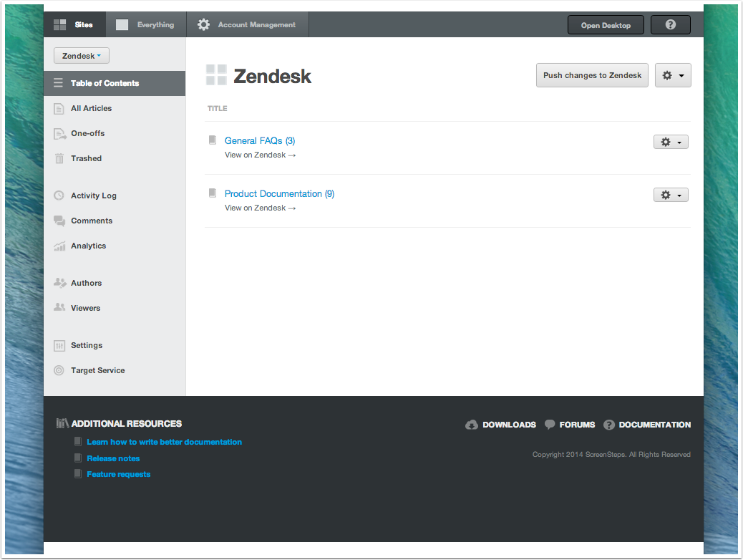Open the All Articles section
743x560 pixels.
91,108
